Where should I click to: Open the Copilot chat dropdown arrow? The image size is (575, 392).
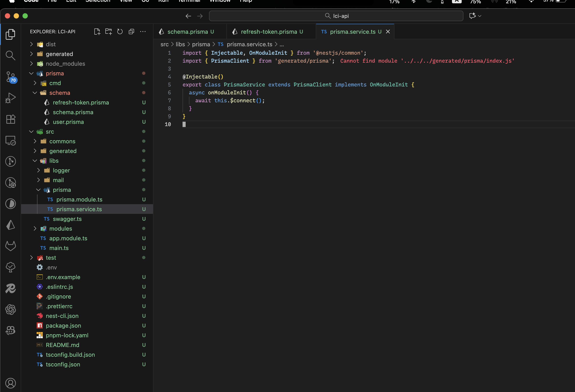click(480, 16)
